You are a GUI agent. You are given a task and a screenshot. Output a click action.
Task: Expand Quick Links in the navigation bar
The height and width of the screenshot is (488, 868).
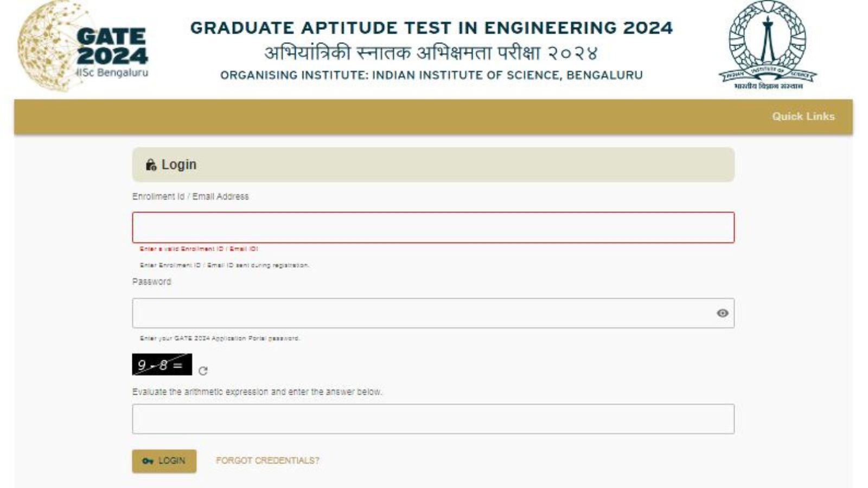coord(803,116)
